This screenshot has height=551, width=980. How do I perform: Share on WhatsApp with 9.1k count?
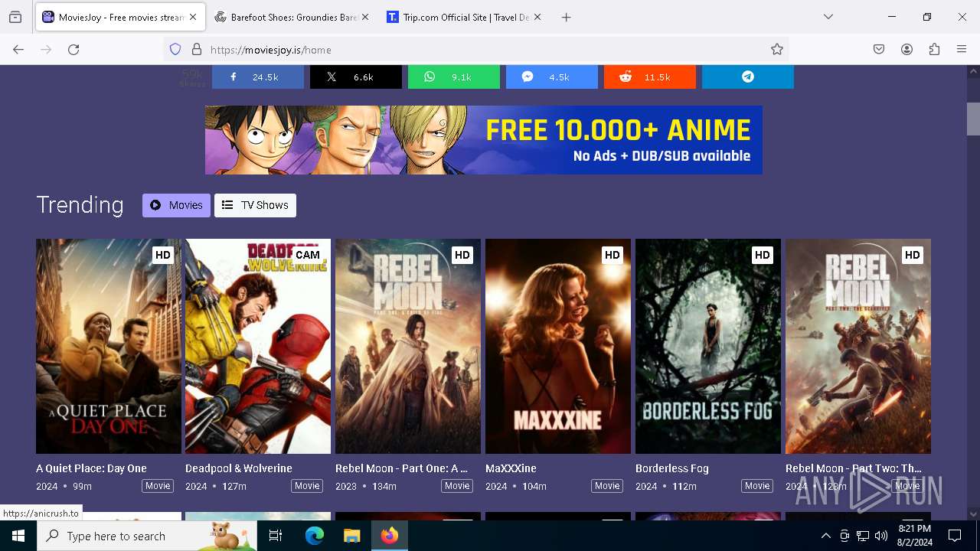pos(453,77)
